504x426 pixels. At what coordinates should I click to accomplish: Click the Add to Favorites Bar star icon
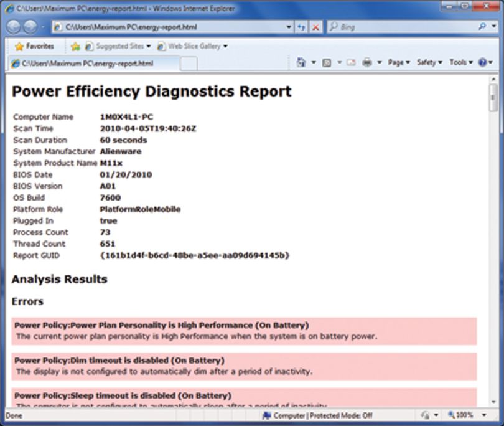(x=75, y=47)
